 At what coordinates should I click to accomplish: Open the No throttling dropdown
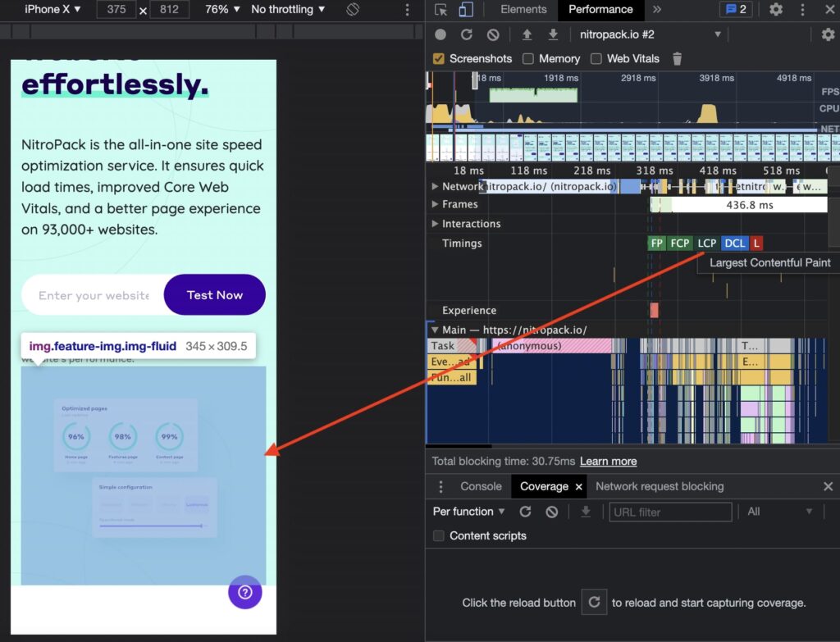point(287,10)
